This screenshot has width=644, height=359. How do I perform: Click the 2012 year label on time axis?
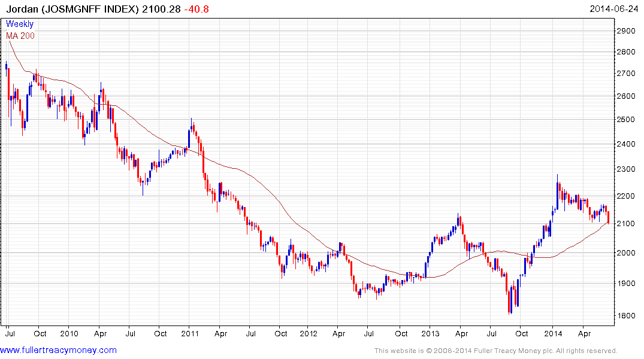(x=309, y=333)
